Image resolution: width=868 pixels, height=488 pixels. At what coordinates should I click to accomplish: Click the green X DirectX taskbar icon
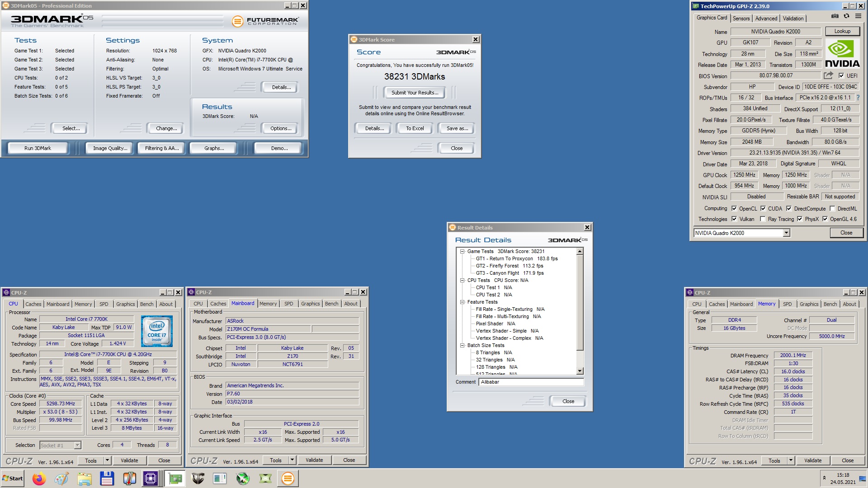265,479
